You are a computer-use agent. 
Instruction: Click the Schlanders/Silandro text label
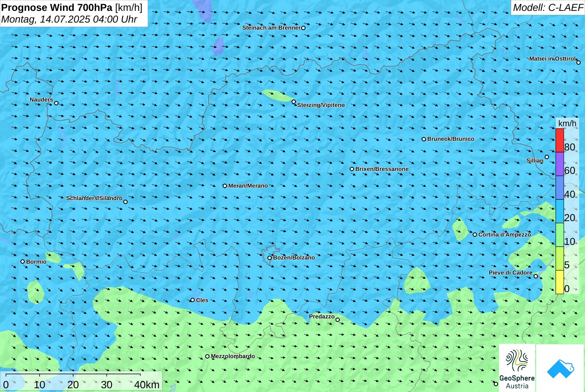[x=94, y=198]
